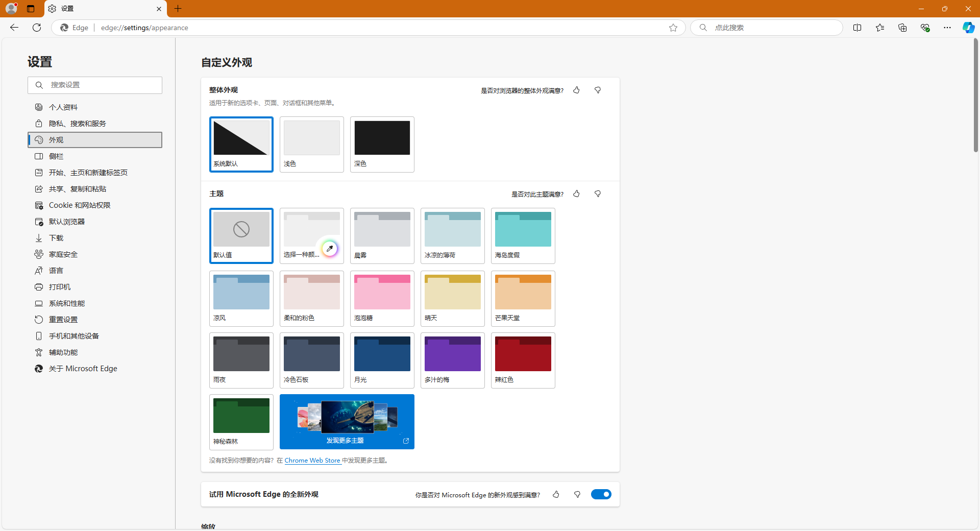Open the tab actions menu icon

tap(31, 9)
